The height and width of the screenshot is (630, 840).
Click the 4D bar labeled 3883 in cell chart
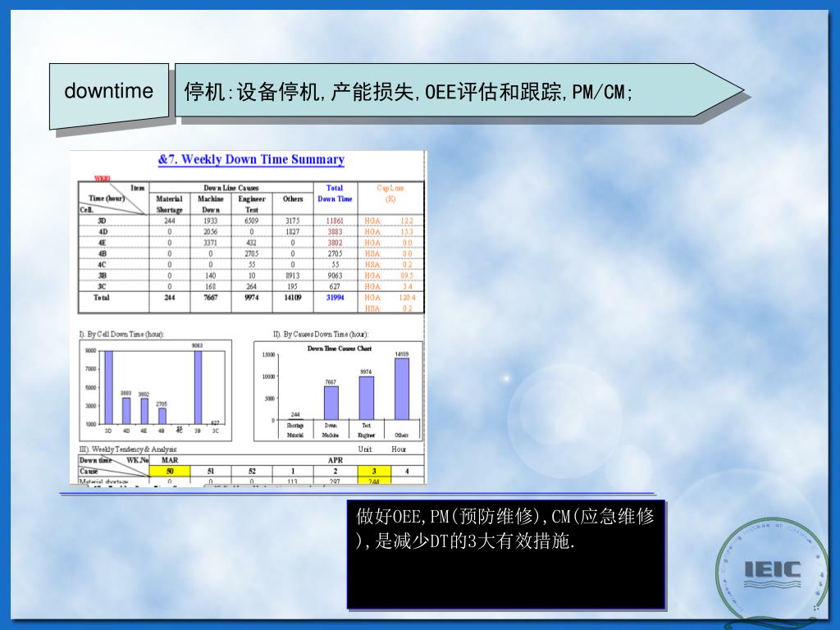[x=126, y=411]
